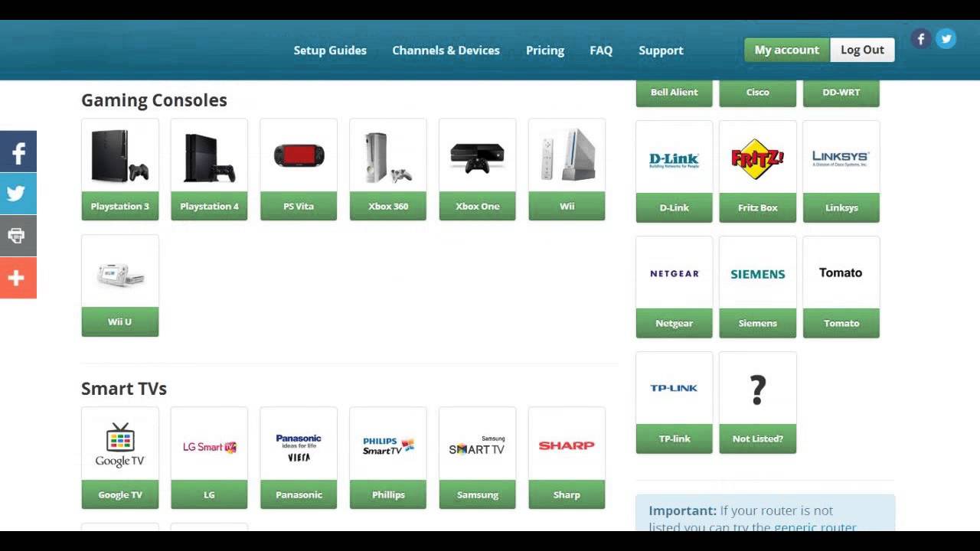
Task: Choose the PS Vita device image
Action: 299,155
